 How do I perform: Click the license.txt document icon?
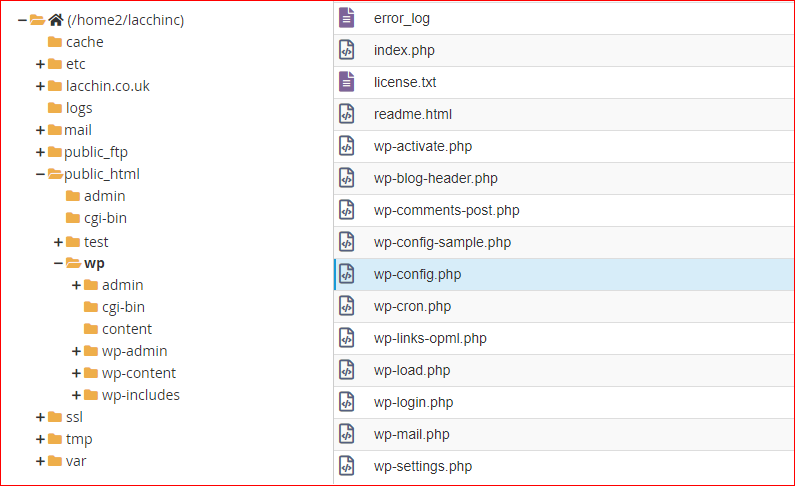(347, 82)
